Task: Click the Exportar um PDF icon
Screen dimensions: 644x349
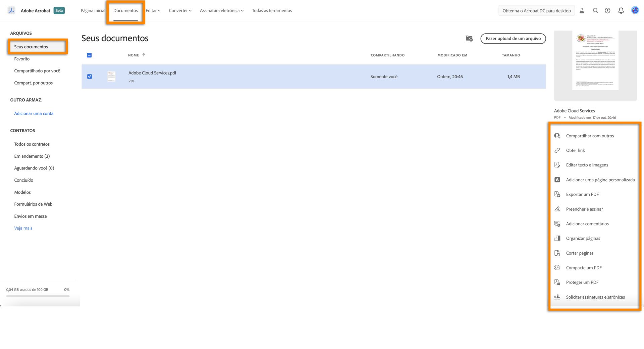Action: coord(557,194)
